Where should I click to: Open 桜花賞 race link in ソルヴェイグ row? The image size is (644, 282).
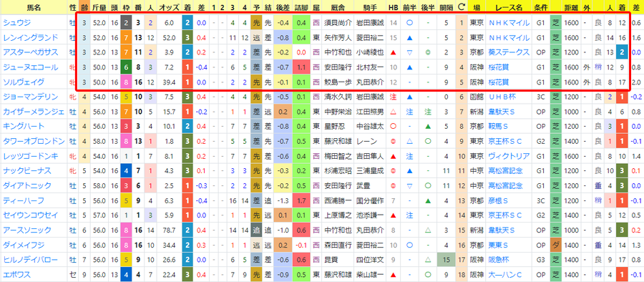coord(498,82)
